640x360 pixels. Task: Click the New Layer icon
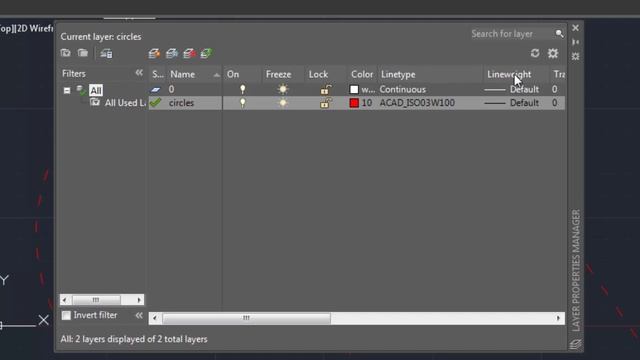point(154,53)
